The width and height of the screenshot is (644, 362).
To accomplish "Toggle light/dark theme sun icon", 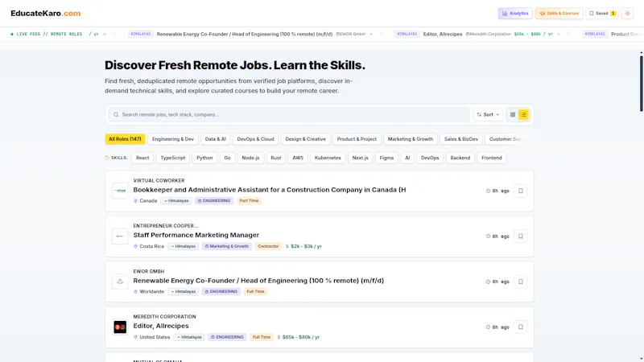I will [627, 13].
